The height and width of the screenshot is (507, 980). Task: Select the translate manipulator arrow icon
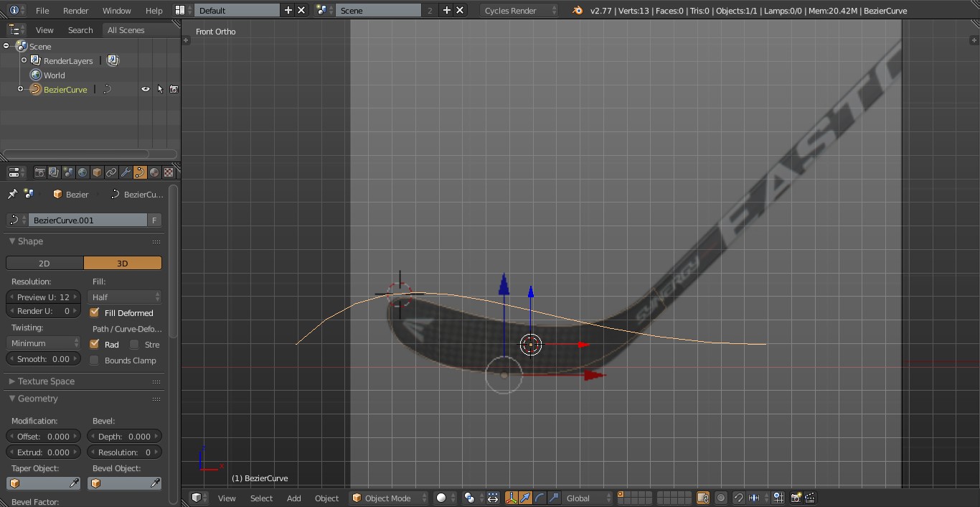pyautogui.click(x=525, y=498)
